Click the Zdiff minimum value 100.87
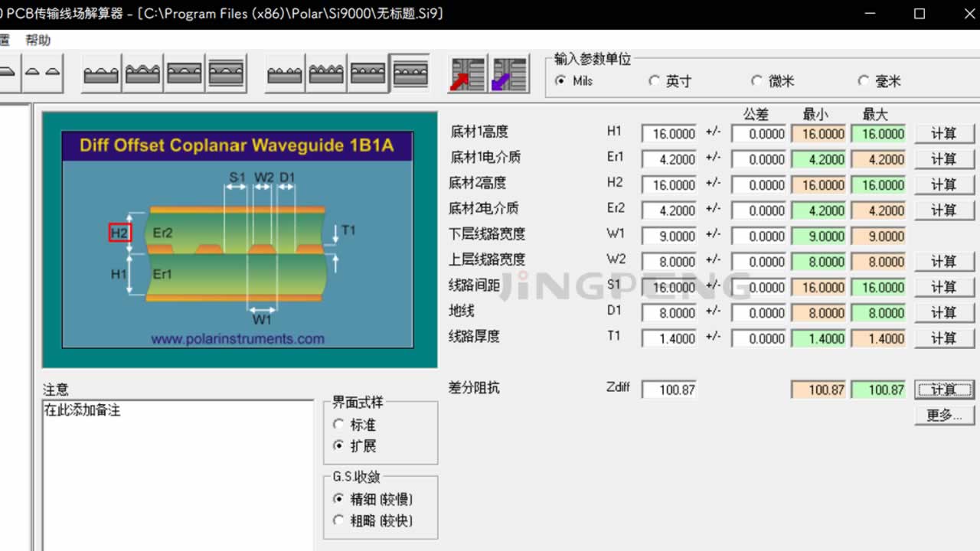The image size is (980, 551). 818,390
